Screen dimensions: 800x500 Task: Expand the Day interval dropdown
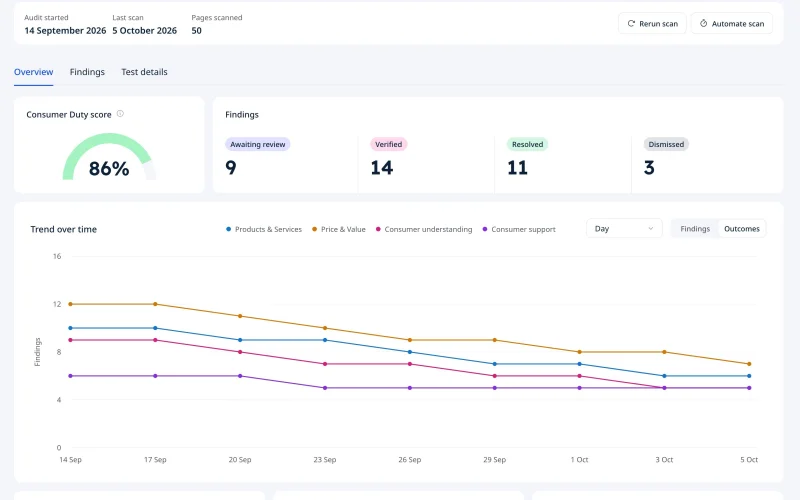pos(624,229)
